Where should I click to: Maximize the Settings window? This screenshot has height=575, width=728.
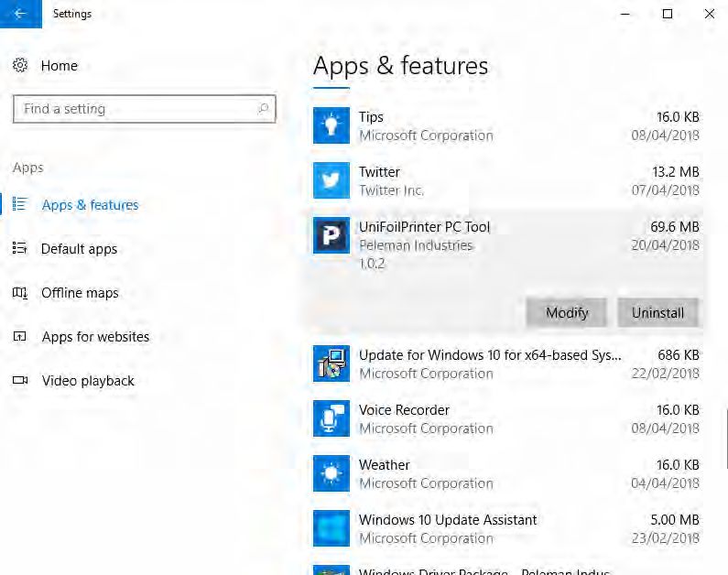tap(668, 14)
